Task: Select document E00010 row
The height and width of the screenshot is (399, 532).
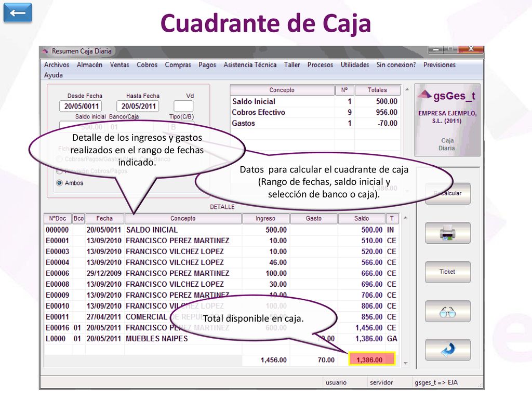Action: point(221,305)
